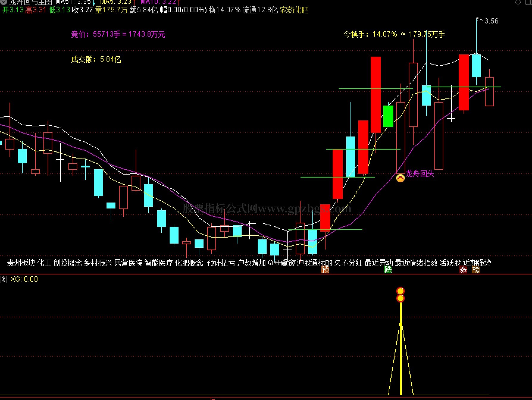
Task: Click the 沪股通标的 tag
Action: (315, 263)
